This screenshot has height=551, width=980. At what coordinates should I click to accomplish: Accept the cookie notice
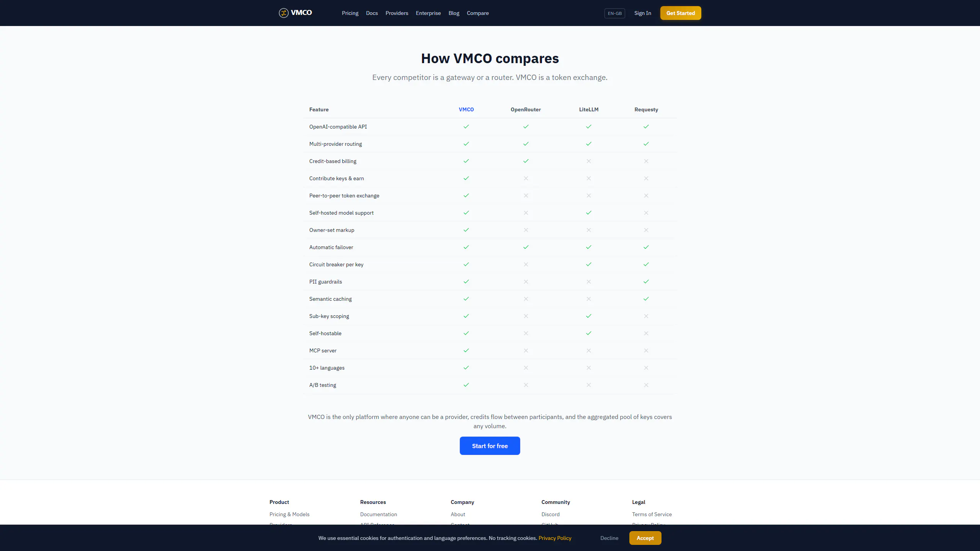coord(645,538)
